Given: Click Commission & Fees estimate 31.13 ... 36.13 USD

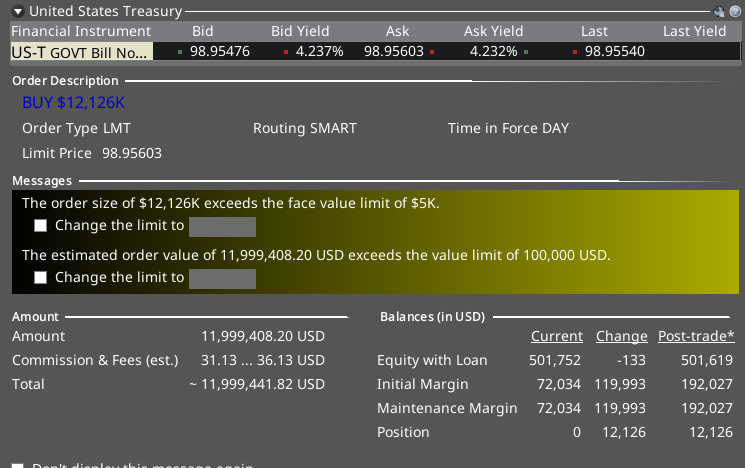Looking at the screenshot, I should coord(263,361).
